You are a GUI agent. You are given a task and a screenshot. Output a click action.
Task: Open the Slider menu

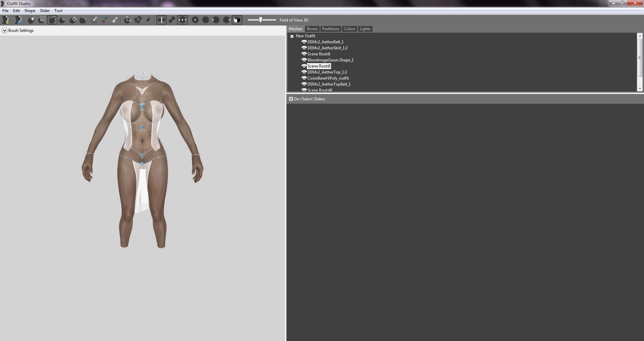coord(45,11)
